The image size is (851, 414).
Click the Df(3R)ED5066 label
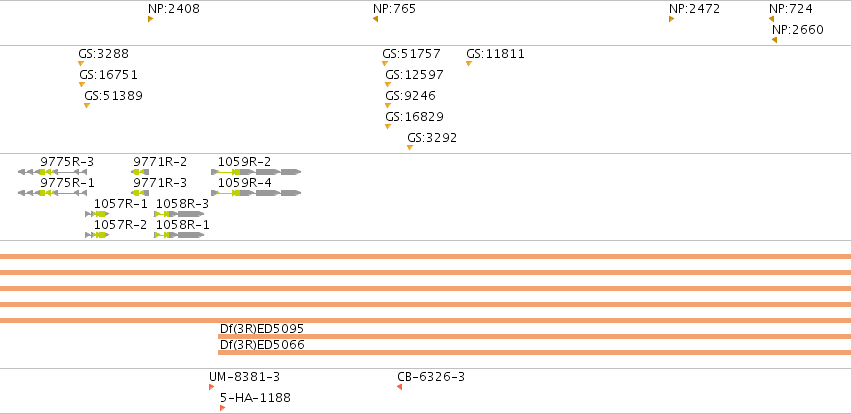(262, 345)
